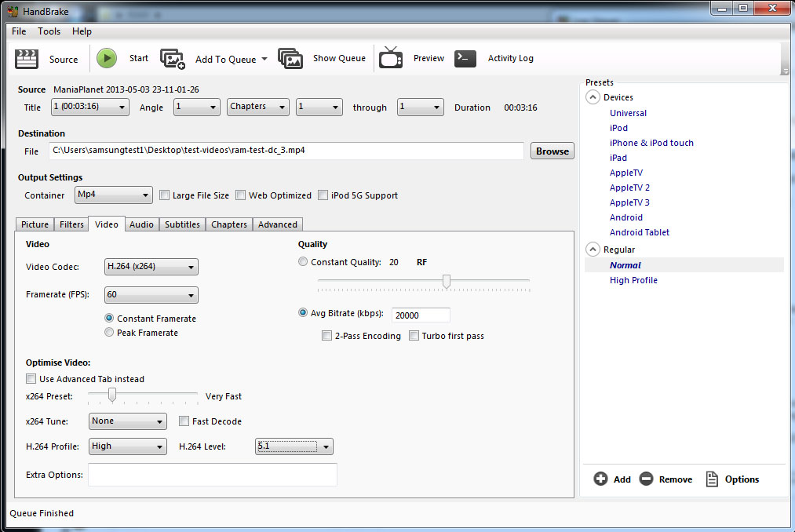Switch to the Audio tab
This screenshot has height=532, width=795.
141,224
